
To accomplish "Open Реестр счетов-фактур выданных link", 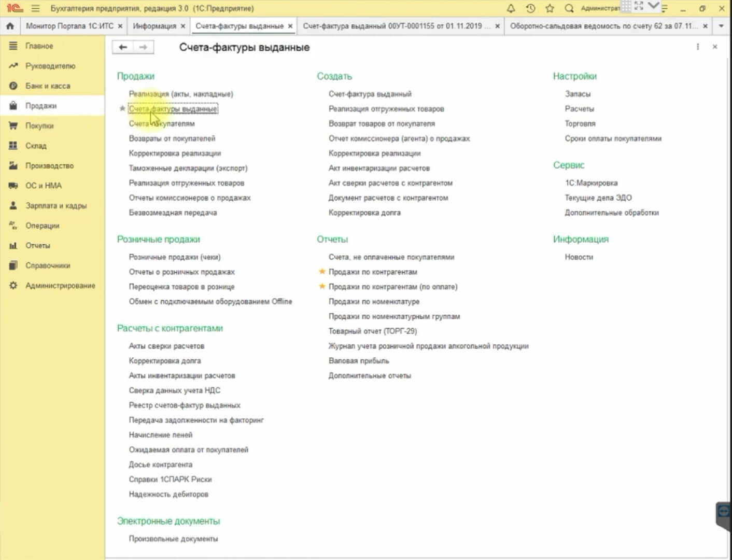I will 185,405.
